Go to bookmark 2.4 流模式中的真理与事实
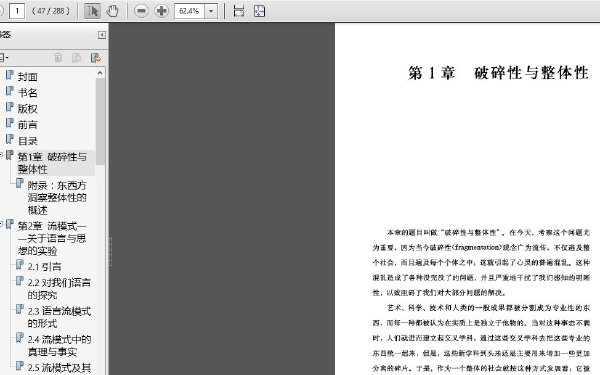 tap(59, 345)
